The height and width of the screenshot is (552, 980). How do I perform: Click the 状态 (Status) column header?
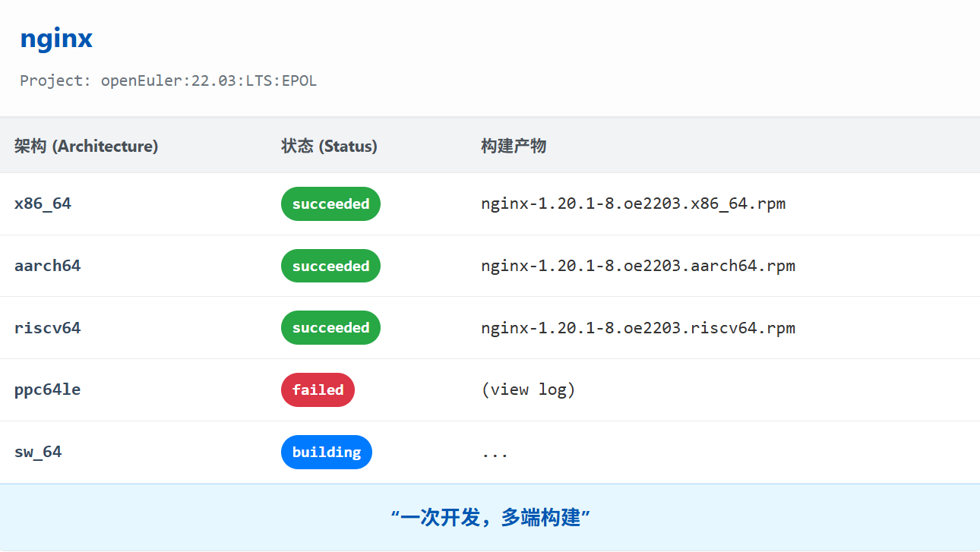(x=329, y=146)
